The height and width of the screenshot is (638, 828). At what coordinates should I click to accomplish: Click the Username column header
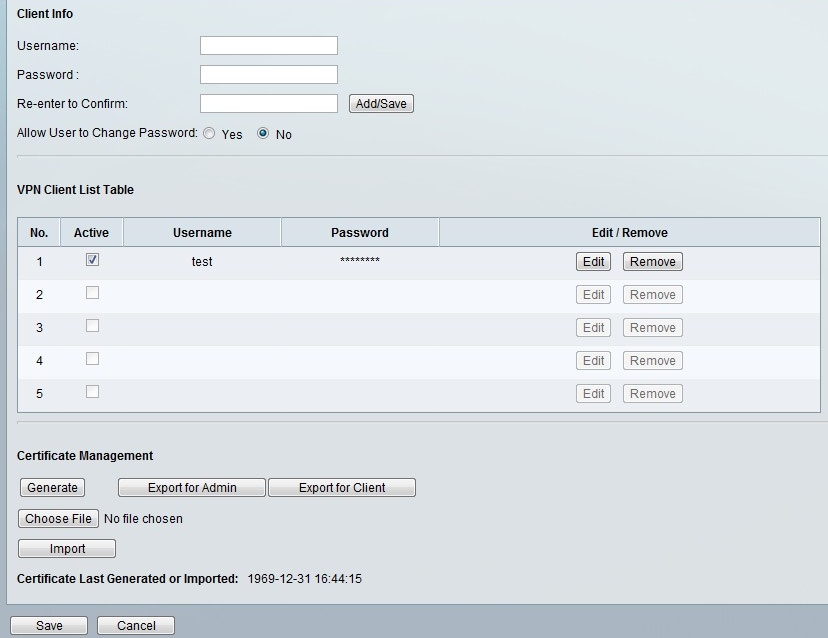(x=202, y=233)
